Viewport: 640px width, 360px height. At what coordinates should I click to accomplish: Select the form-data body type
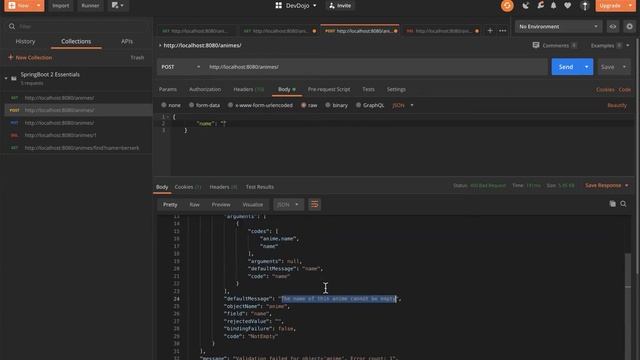[x=191, y=105]
